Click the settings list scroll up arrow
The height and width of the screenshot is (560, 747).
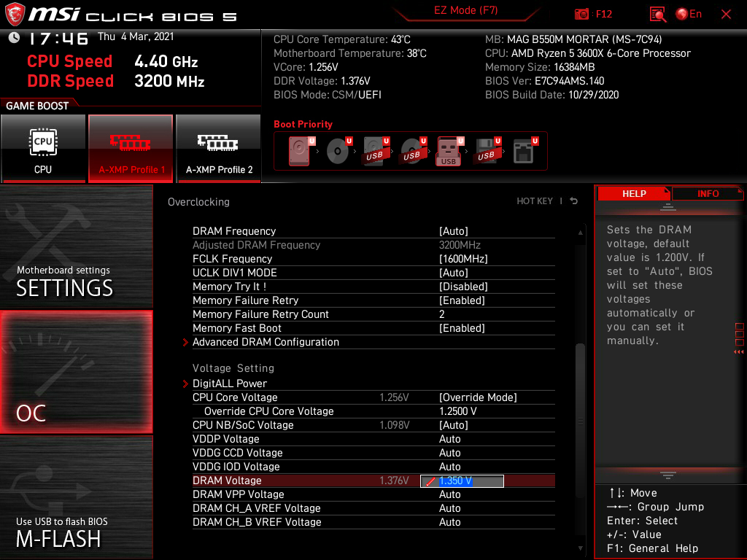[580, 233]
